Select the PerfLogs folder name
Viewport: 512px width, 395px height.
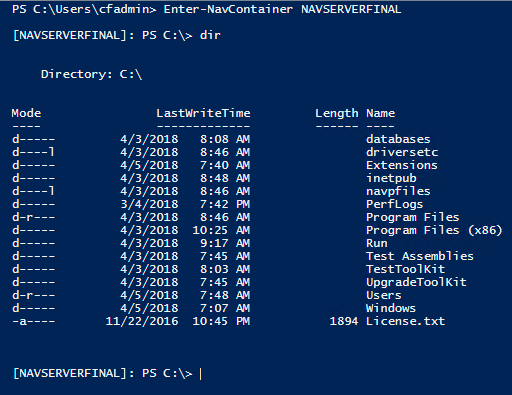(x=394, y=204)
